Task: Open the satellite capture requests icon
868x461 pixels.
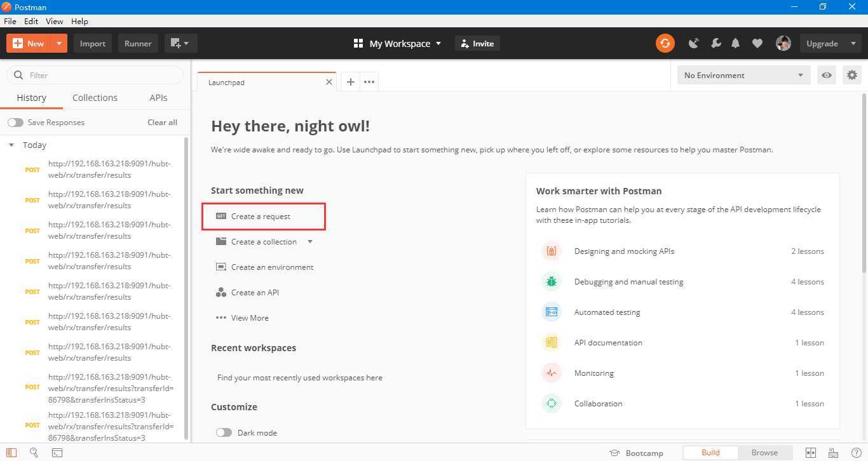Action: pos(694,43)
